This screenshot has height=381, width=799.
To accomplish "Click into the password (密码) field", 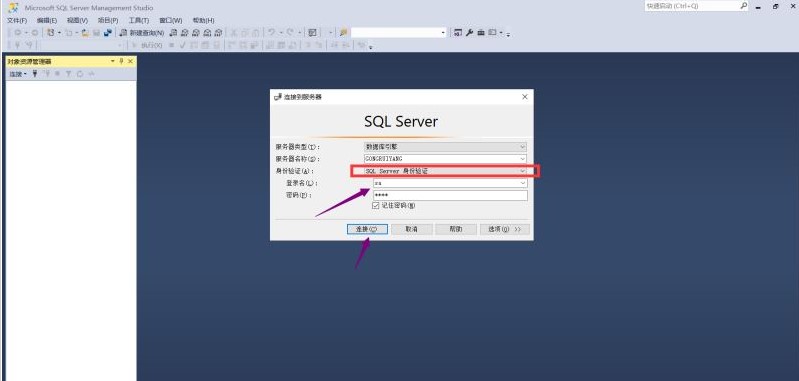I will (x=450, y=196).
